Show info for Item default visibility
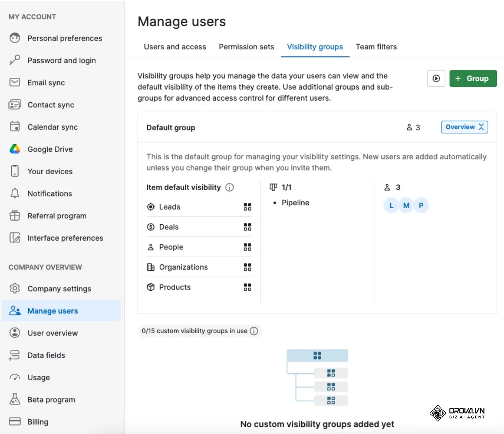This screenshot has height=434, width=504. 229,188
